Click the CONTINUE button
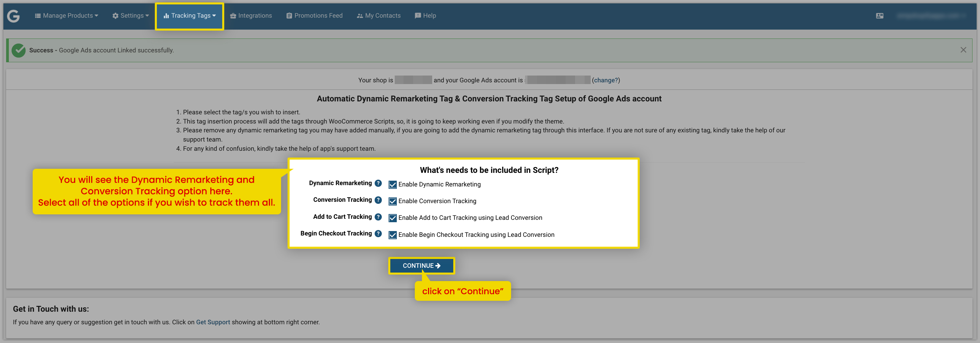The image size is (980, 343). (422, 266)
